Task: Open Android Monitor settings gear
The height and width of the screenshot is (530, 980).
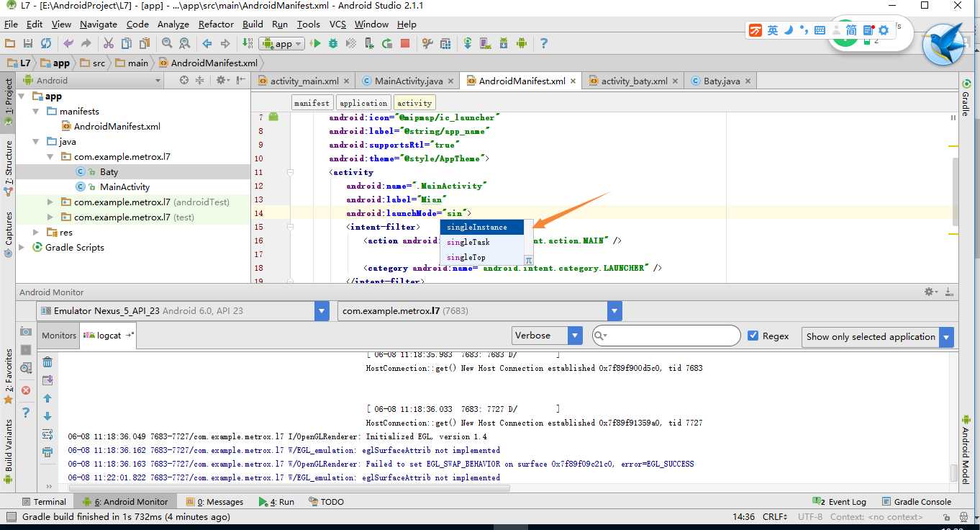Action: pyautogui.click(x=930, y=292)
